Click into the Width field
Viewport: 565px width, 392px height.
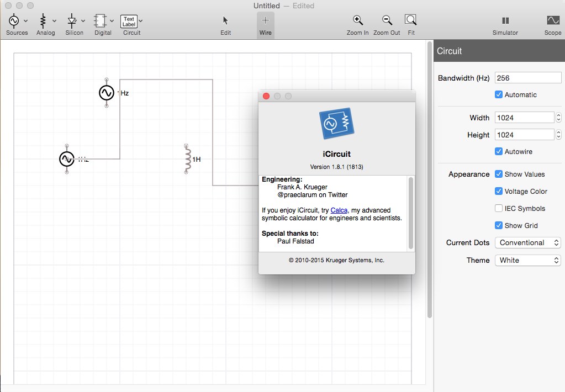coord(524,118)
